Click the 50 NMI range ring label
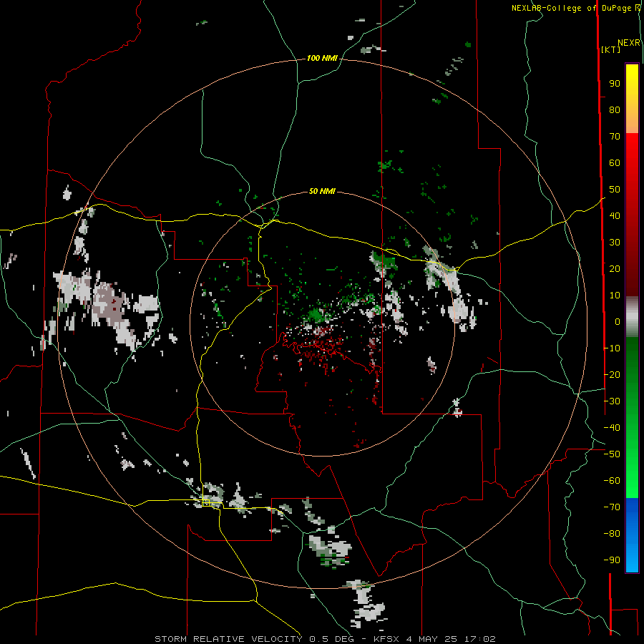The image size is (644, 644). coord(323,191)
